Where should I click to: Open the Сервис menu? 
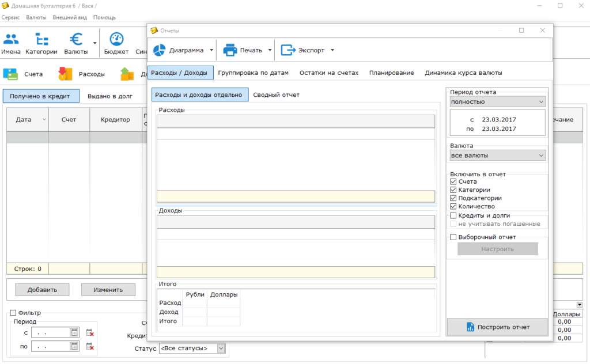click(x=10, y=17)
